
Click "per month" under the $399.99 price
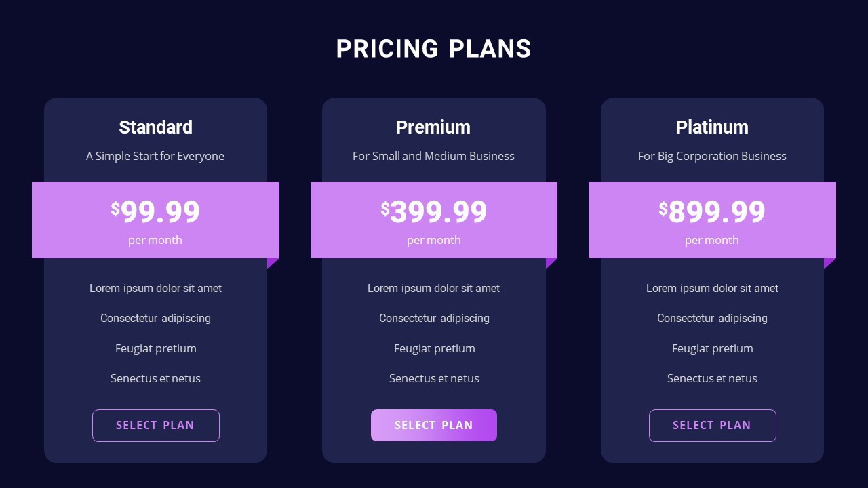coord(433,240)
